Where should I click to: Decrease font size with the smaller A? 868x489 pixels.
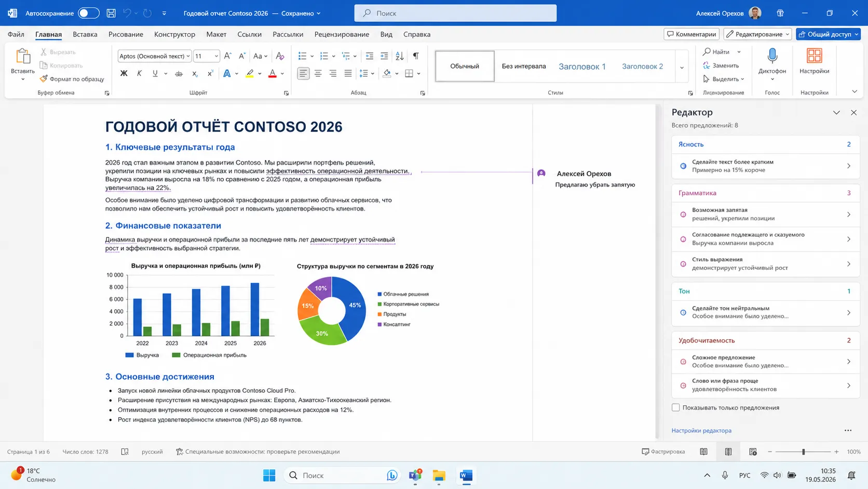[242, 56]
